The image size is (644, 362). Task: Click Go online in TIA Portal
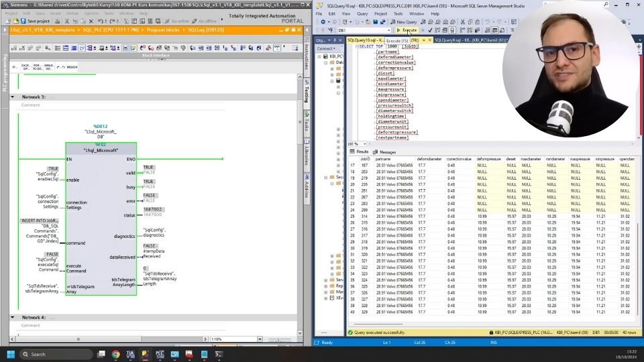177,21
